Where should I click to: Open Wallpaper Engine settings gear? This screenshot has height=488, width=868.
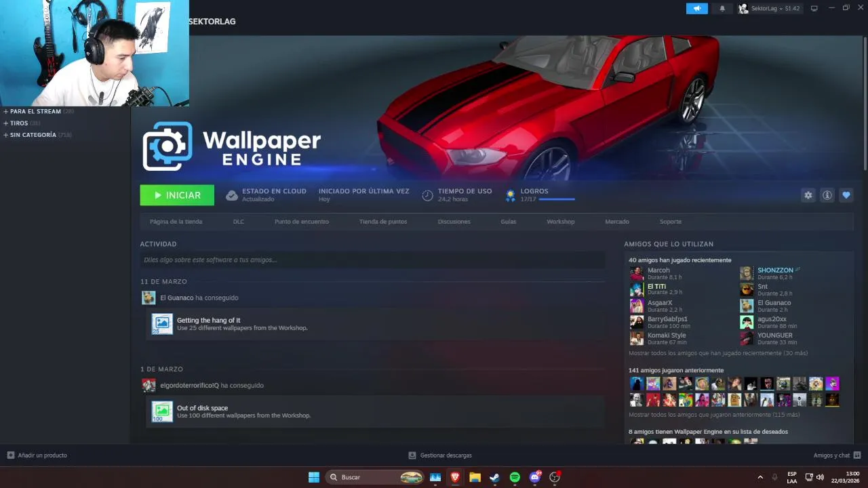808,195
